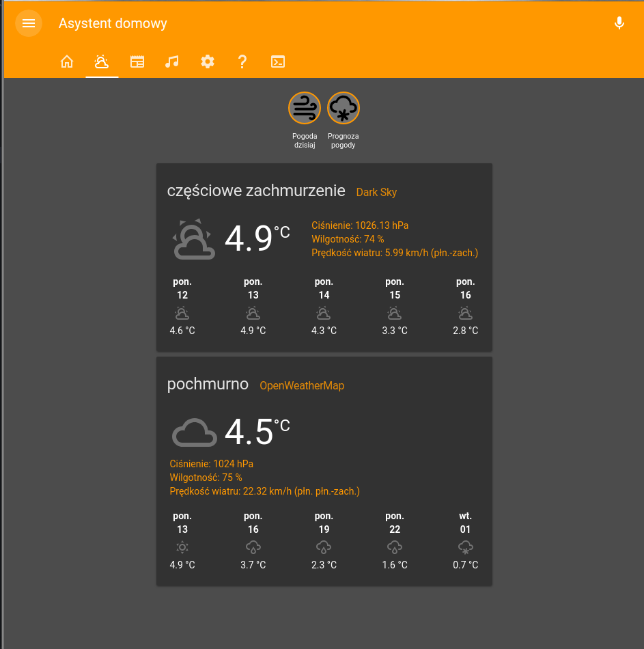Open the pochmurno card title
644x649 pixels.
[208, 385]
